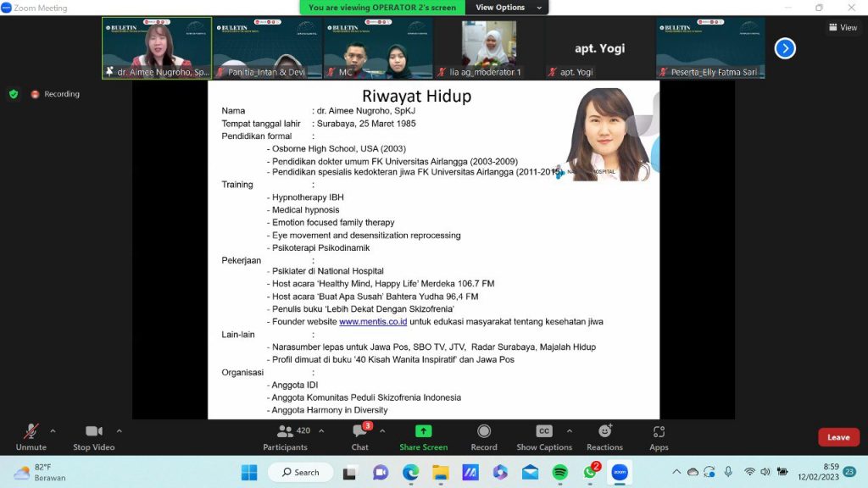The height and width of the screenshot is (488, 868).
Task: Open the Reactions menu
Action: coord(604,436)
